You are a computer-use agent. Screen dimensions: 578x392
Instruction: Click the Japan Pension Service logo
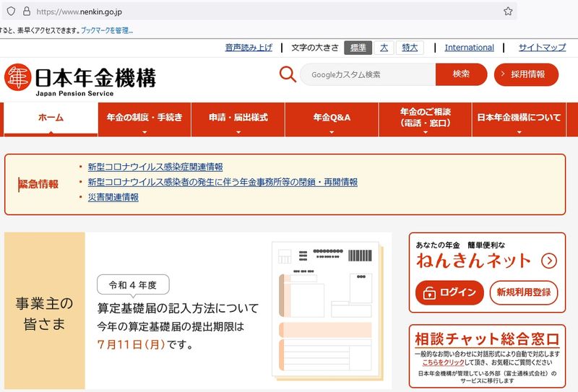pos(80,78)
